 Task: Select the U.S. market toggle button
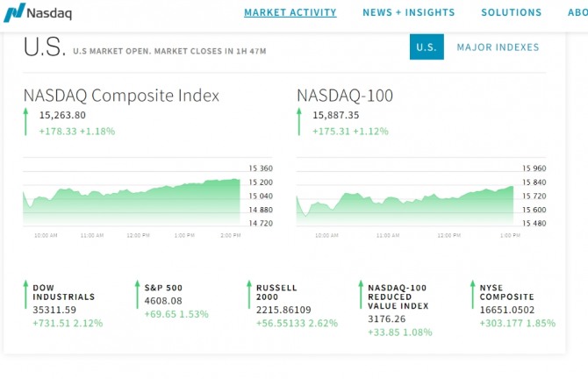point(427,47)
